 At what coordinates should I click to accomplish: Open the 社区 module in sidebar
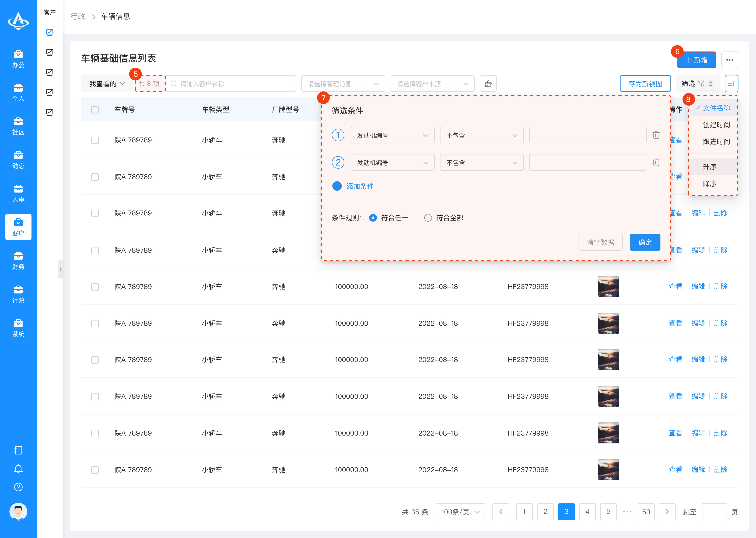pyautogui.click(x=18, y=126)
